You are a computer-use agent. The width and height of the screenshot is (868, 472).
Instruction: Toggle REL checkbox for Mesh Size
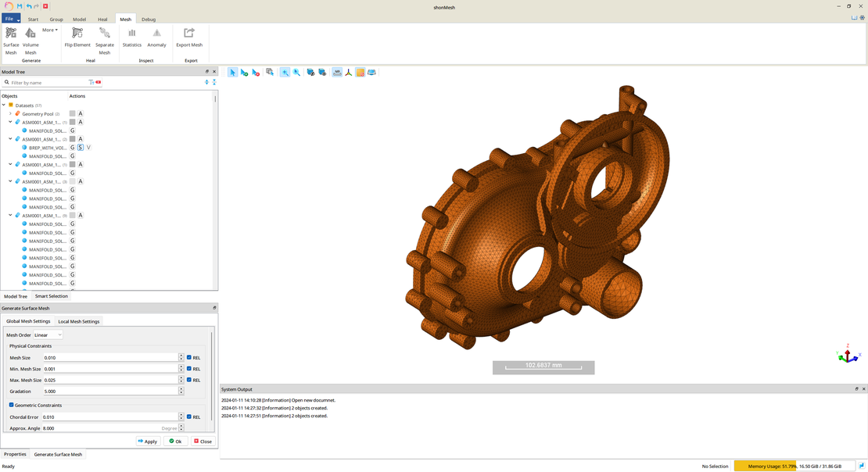[x=189, y=357]
